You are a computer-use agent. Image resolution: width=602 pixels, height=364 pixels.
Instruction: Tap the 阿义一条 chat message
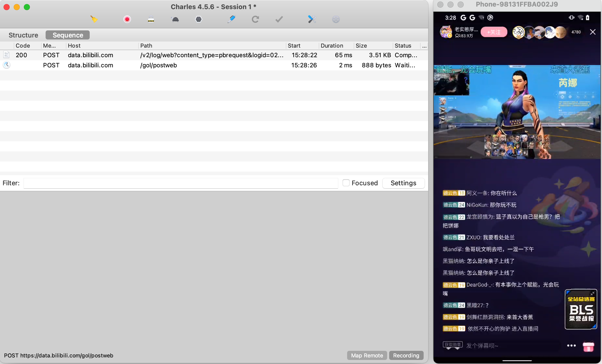[480, 193]
